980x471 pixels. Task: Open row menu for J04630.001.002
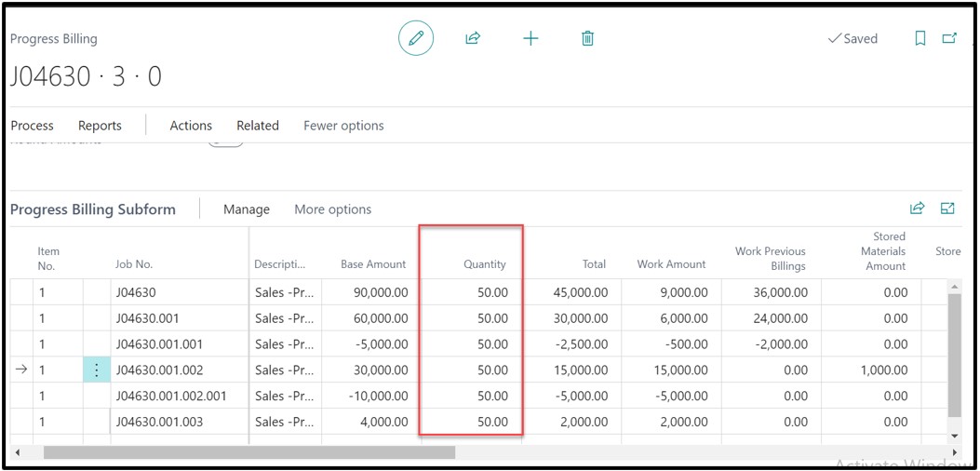(x=96, y=370)
